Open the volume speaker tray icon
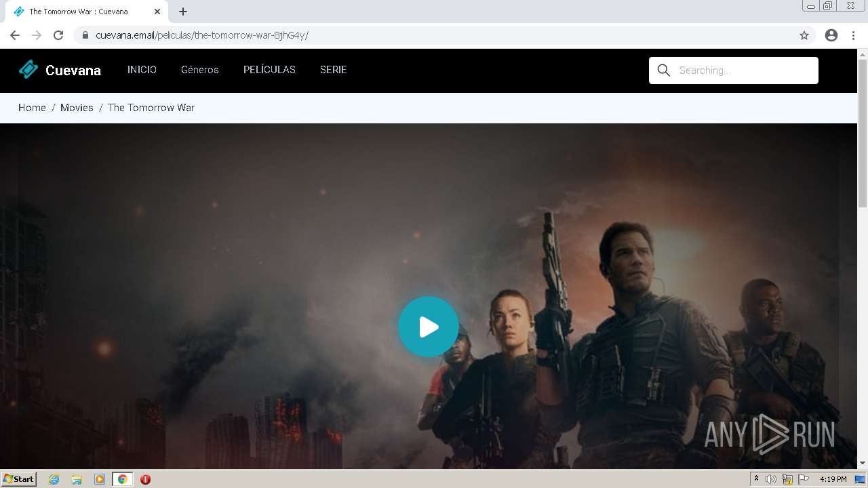Viewport: 868px width, 488px height. [x=771, y=479]
